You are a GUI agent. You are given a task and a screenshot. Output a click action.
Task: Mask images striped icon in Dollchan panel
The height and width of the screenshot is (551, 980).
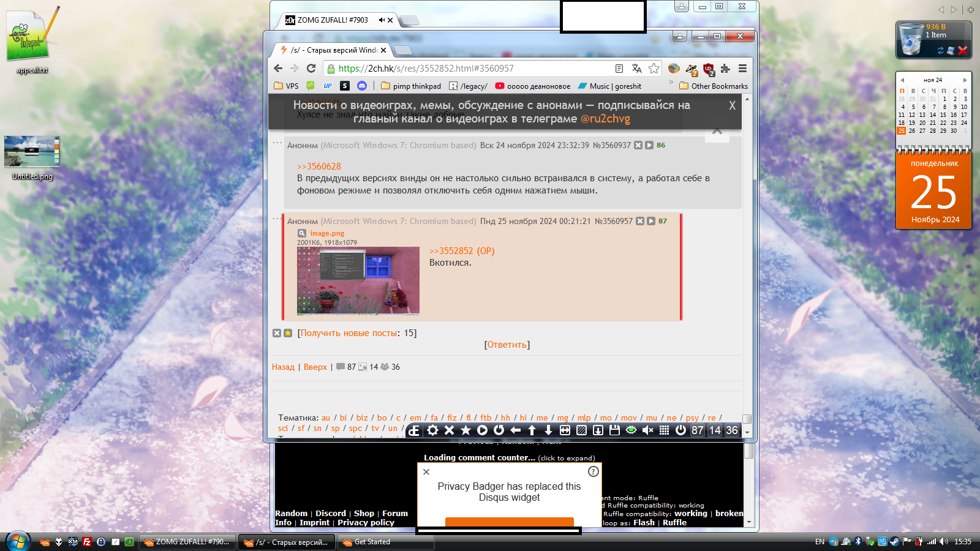point(581,430)
